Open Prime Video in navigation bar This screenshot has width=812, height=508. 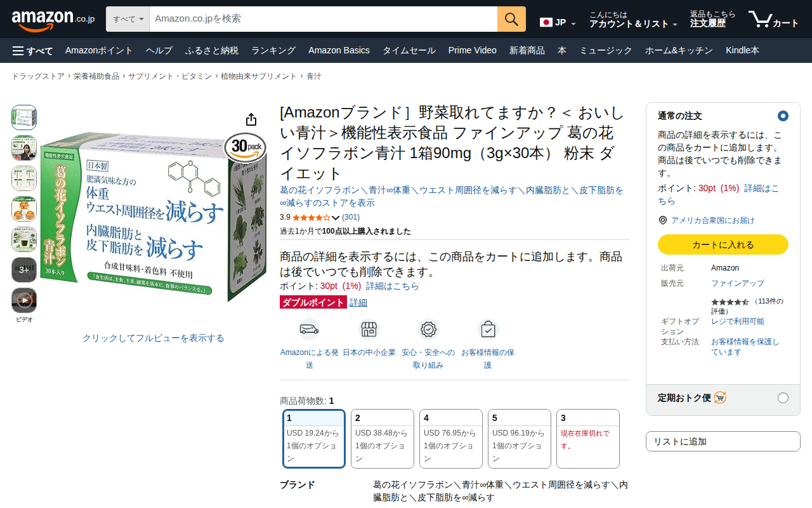pos(473,51)
